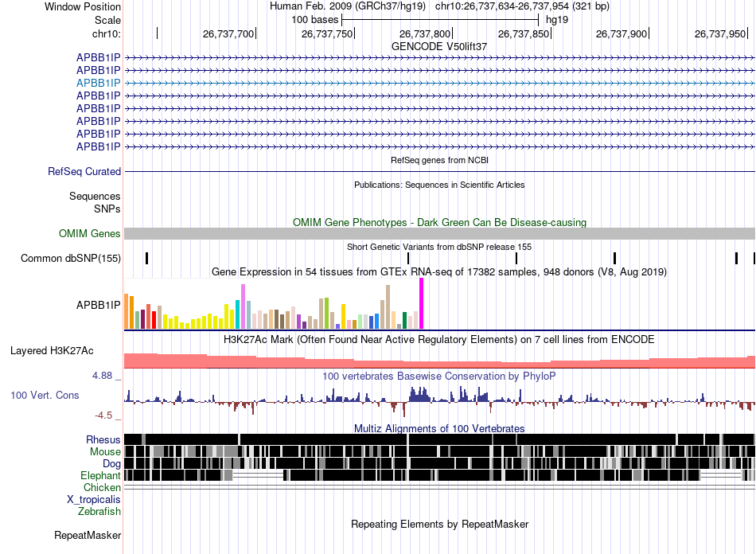
Task: Click the Scale label at left
Action: click(108, 20)
